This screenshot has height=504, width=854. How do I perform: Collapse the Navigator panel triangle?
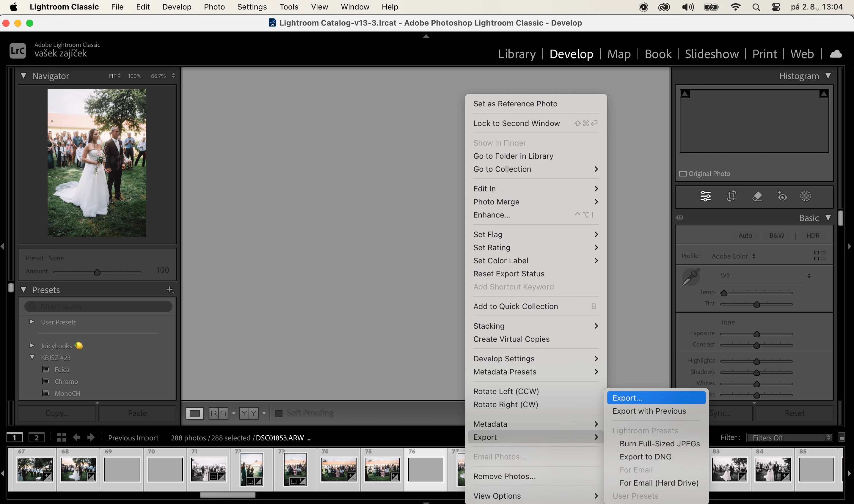pos(23,76)
